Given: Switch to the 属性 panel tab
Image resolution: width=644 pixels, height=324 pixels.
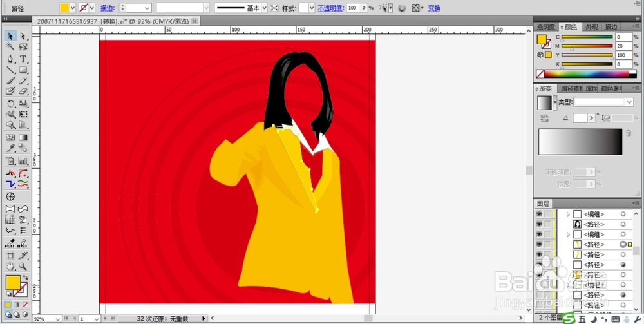Looking at the screenshot, I should pos(591,88).
